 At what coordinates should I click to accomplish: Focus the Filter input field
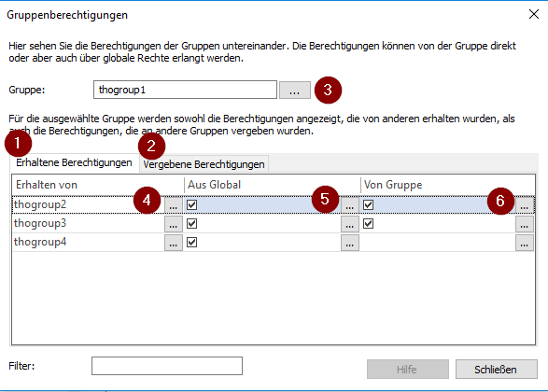click(167, 366)
